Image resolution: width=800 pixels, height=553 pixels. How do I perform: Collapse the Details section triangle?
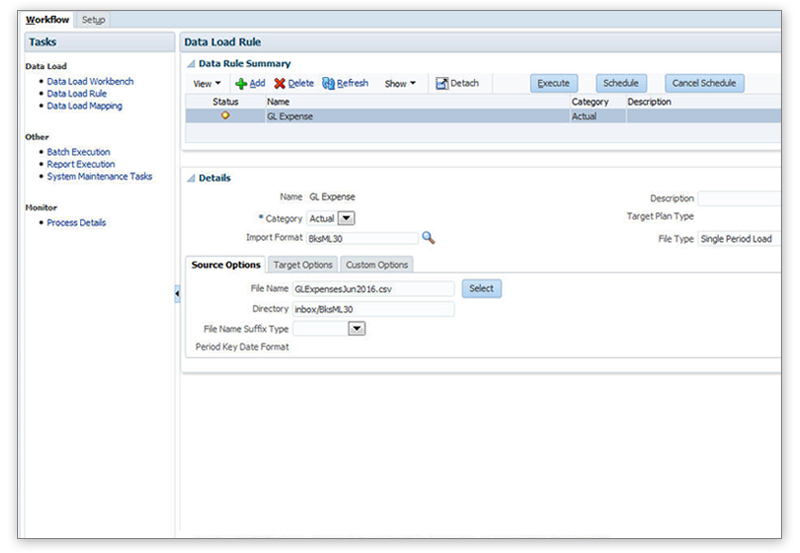click(x=191, y=178)
